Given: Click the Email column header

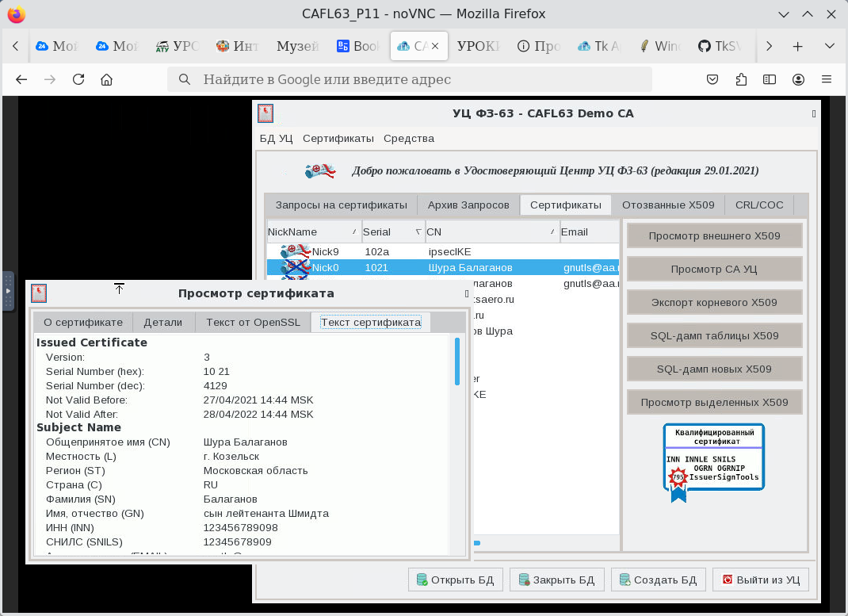Looking at the screenshot, I should pos(590,231).
